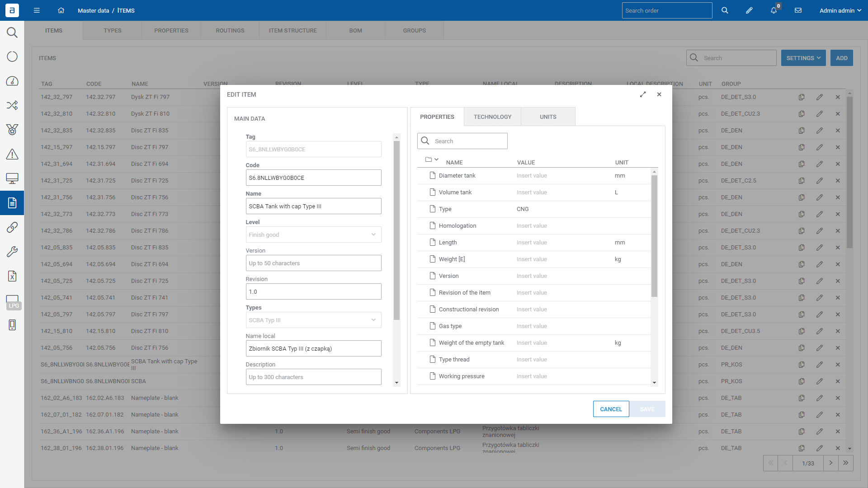Click the ADD button in Items list header

841,58
